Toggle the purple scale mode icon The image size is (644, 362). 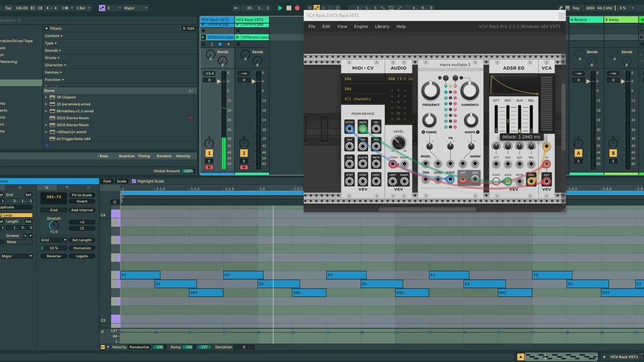coord(102,8)
